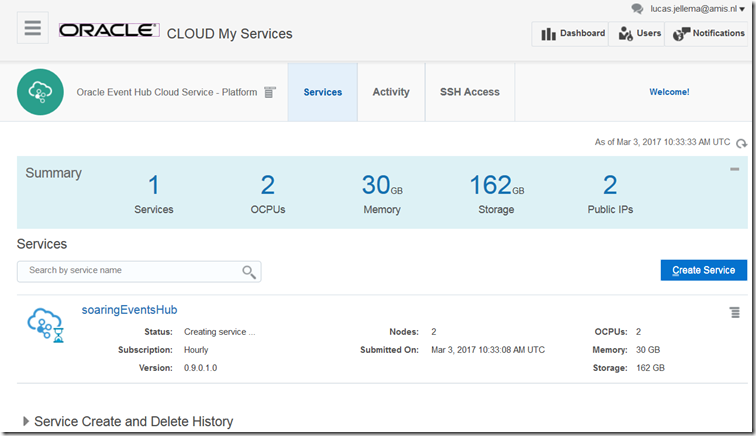Click the Event Hub cloud service icon

tap(40, 92)
